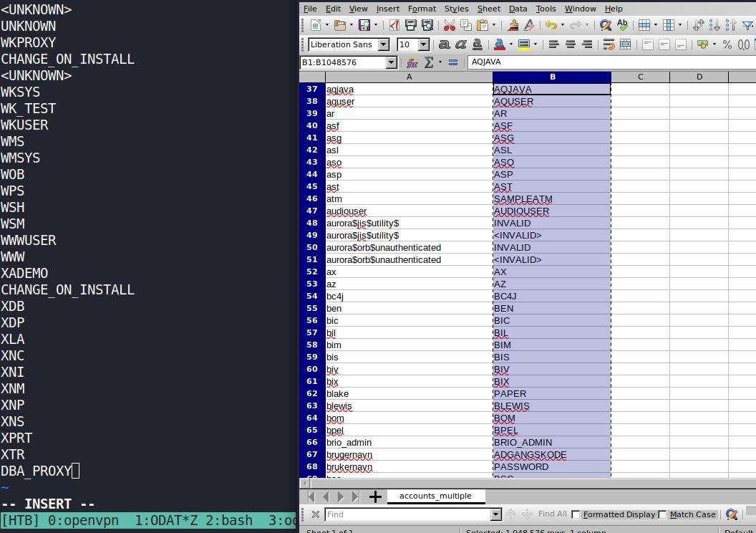
Task: Expand the Name Box dropdown
Action: coord(392,62)
